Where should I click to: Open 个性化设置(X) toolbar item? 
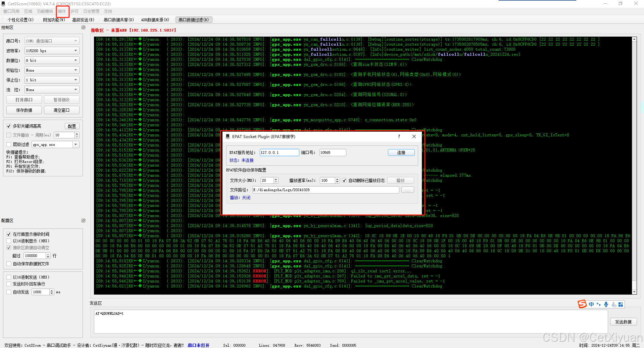coord(21,20)
